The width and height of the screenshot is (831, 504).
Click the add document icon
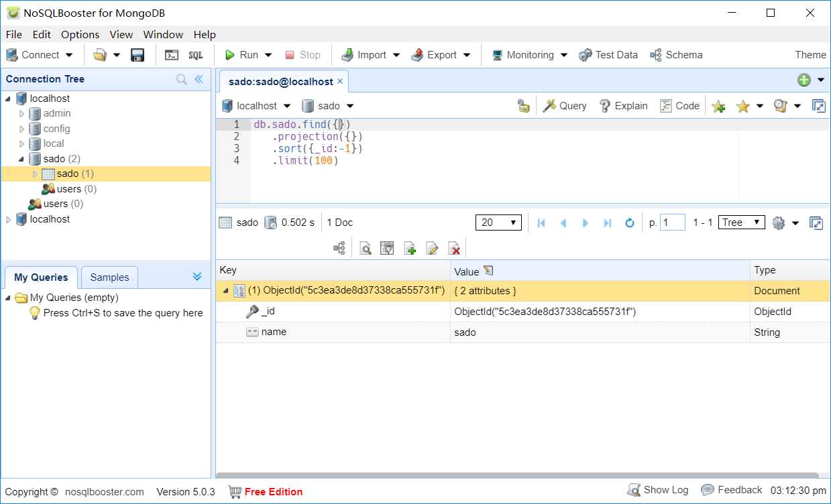click(x=410, y=249)
